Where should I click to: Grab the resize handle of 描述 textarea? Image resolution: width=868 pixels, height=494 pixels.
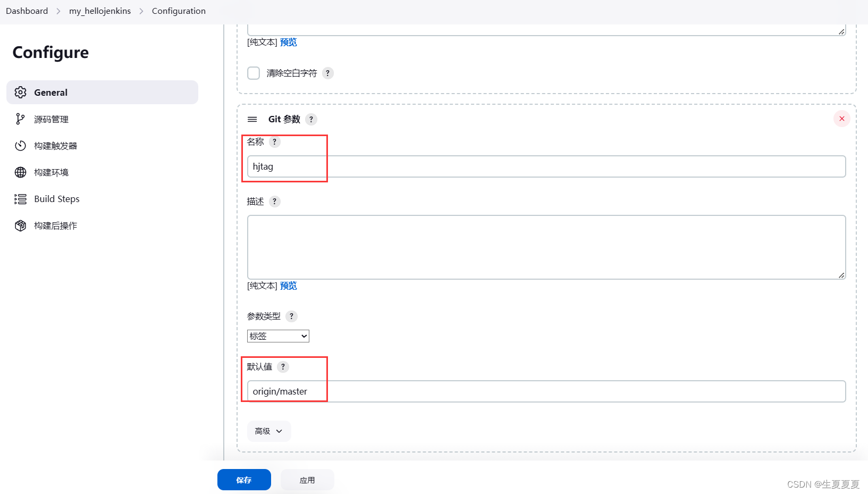(841, 275)
